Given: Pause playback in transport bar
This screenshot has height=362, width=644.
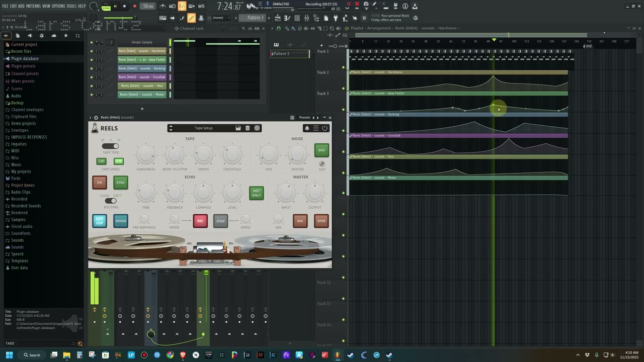Looking at the screenshot, I should coord(115,7).
